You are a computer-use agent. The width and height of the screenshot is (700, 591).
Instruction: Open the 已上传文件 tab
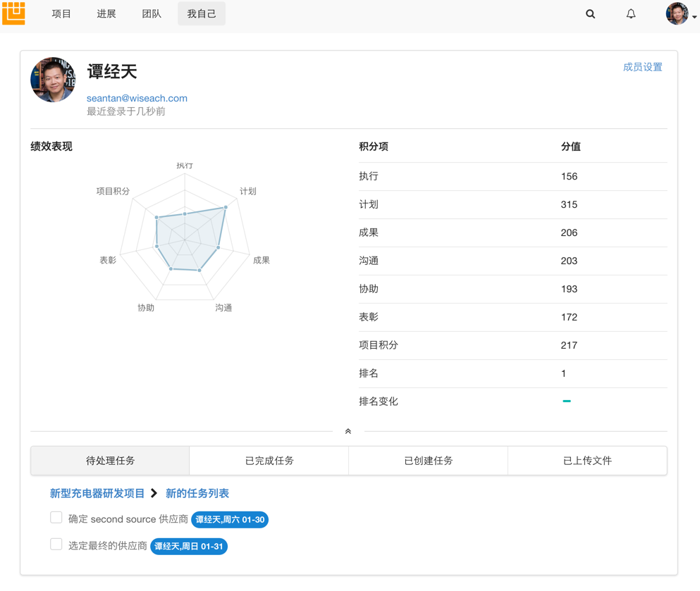[x=587, y=460]
